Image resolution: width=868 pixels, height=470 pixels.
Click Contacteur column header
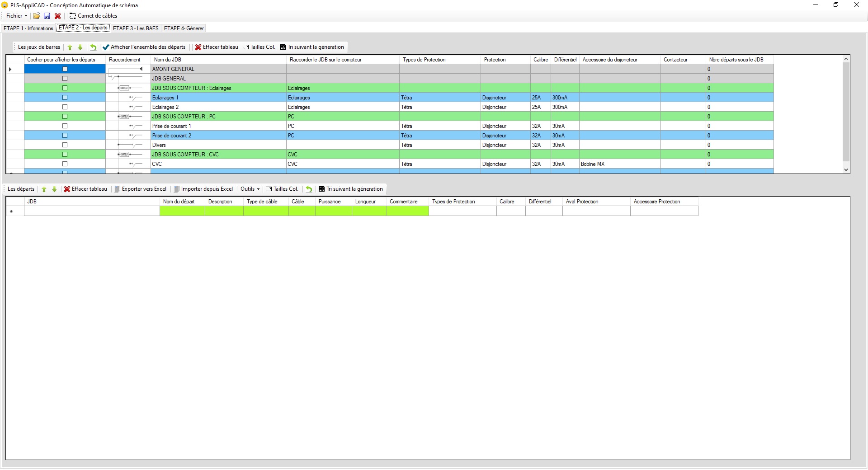click(x=683, y=60)
